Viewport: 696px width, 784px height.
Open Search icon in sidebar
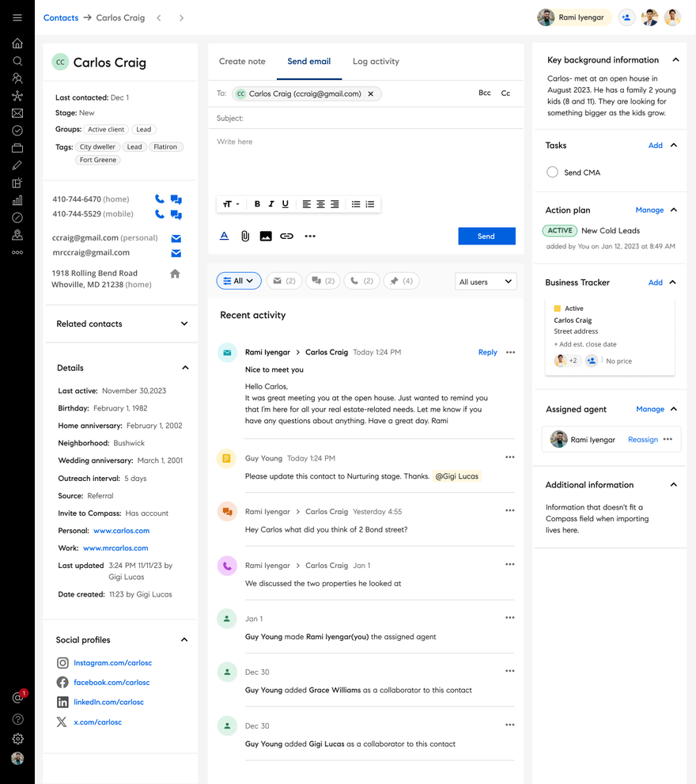pyautogui.click(x=17, y=61)
